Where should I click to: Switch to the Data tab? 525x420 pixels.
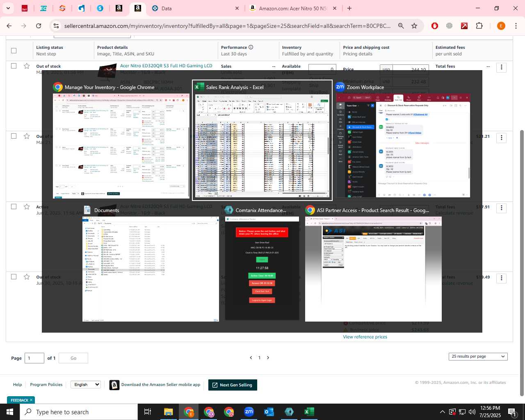pyautogui.click(x=195, y=8)
